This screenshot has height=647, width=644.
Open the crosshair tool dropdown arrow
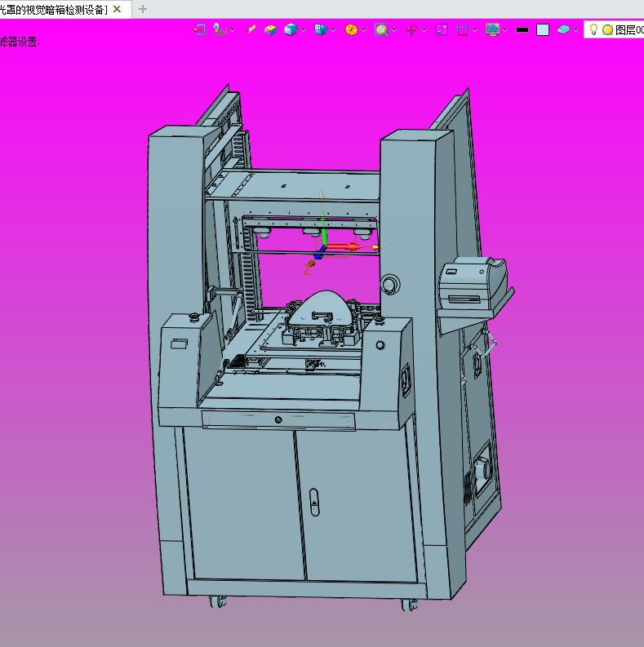[424, 30]
